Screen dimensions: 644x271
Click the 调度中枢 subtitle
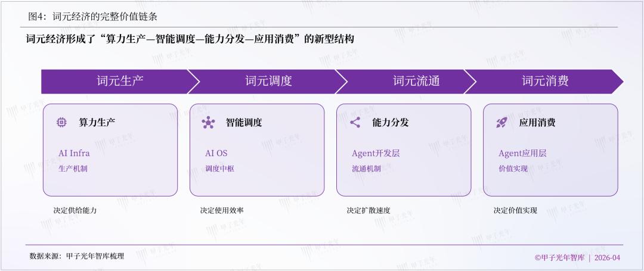coord(219,169)
